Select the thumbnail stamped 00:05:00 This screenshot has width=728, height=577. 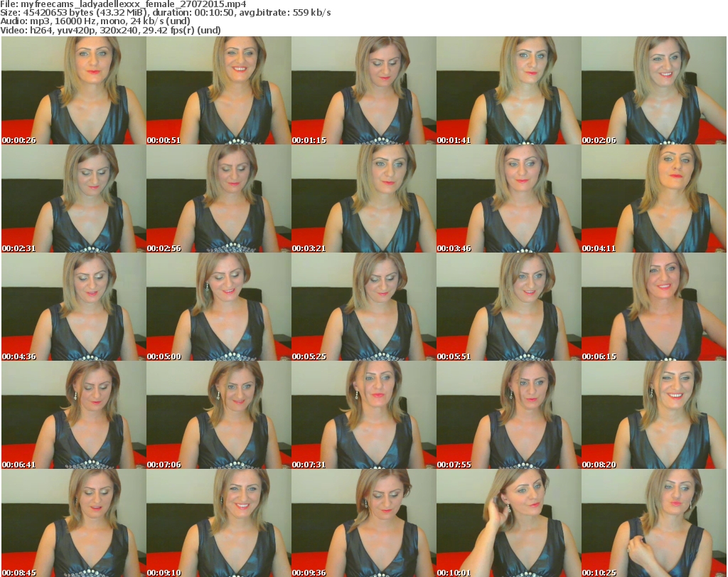pos(219,307)
